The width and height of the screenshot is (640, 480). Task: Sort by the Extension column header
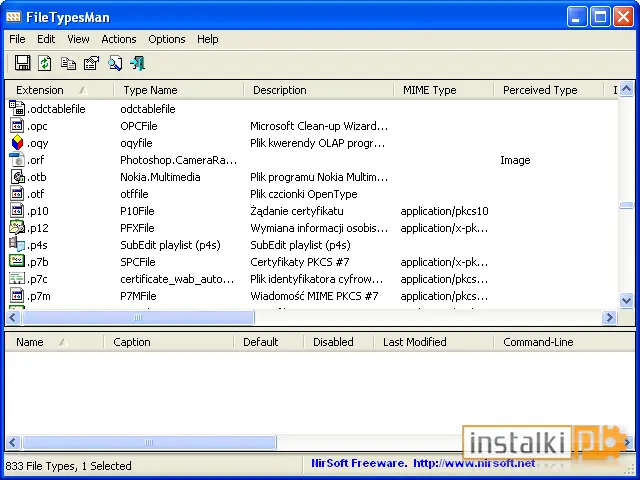pyautogui.click(x=60, y=90)
